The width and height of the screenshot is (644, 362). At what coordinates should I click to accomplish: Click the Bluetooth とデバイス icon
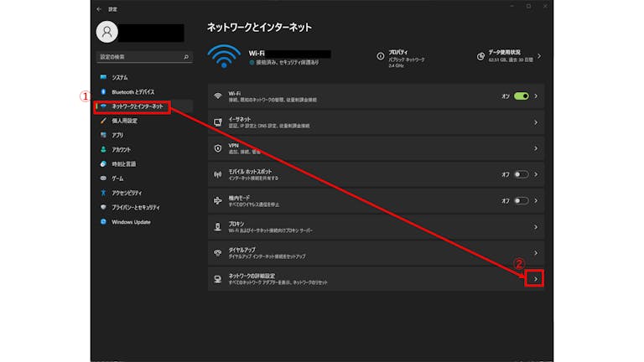tap(103, 92)
